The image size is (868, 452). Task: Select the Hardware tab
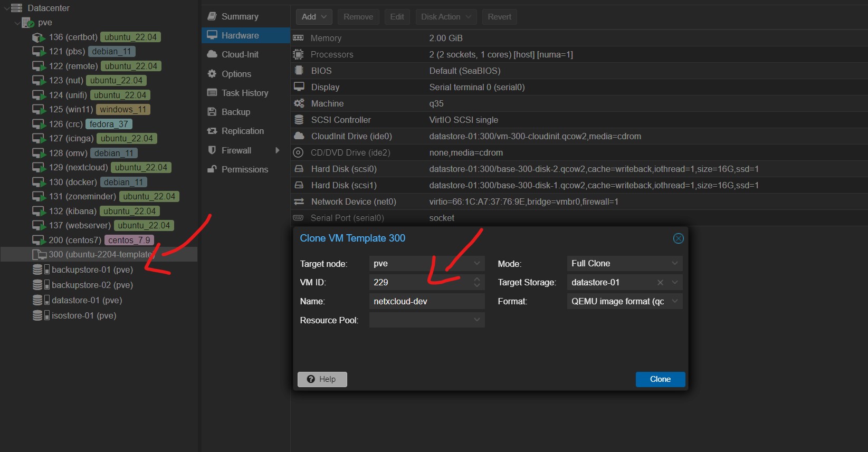(x=240, y=35)
